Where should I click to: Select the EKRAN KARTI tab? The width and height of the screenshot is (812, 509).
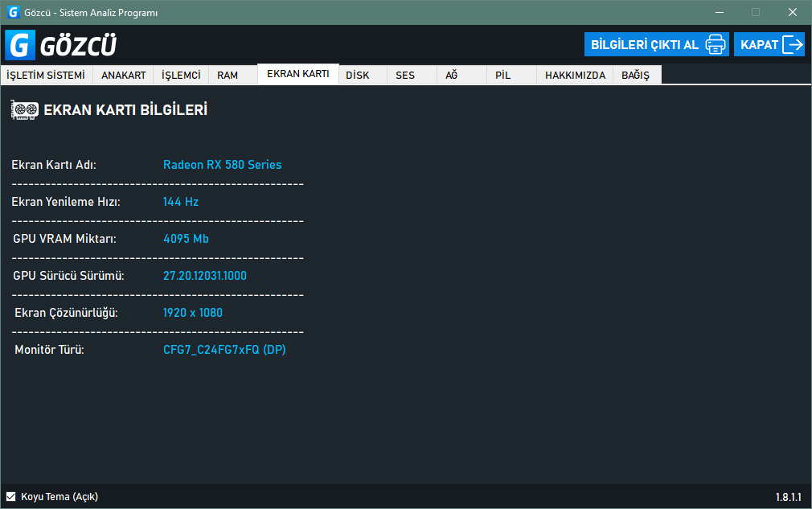298,74
